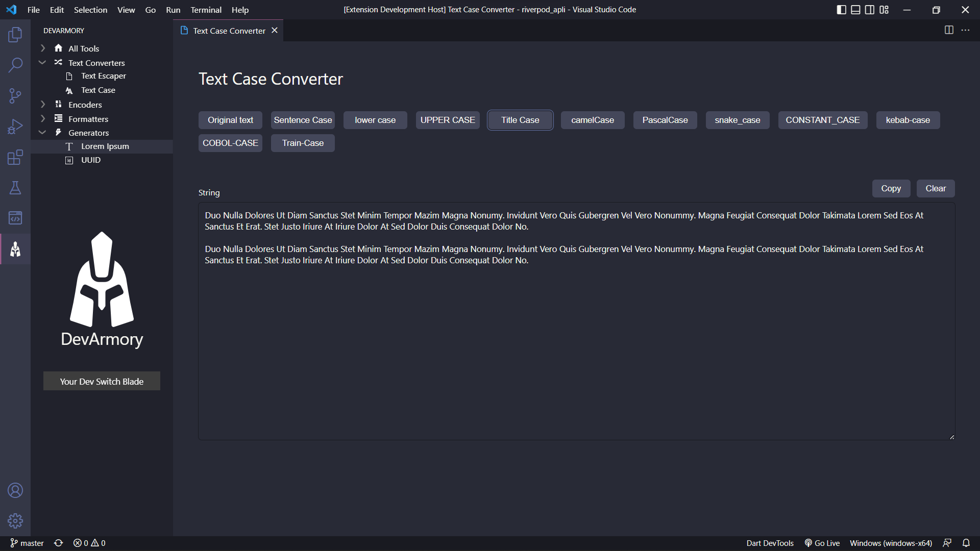Open the Explorer view in activity bar
The image size is (980, 551).
click(15, 35)
